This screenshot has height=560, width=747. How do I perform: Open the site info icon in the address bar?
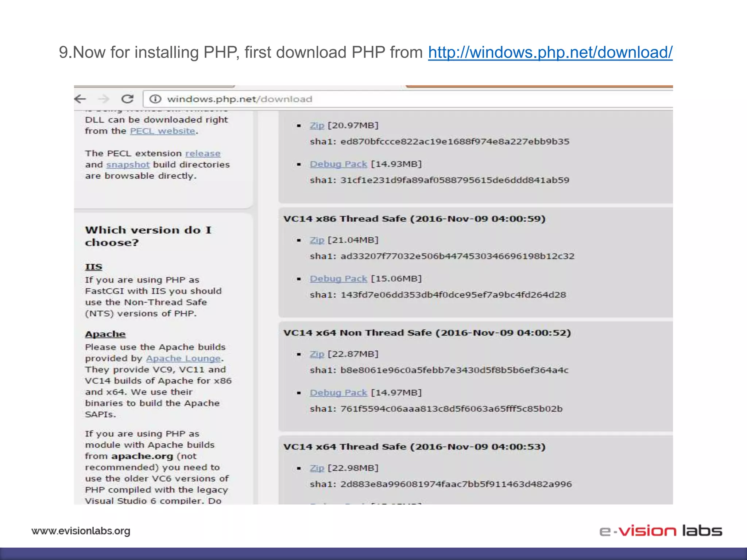click(155, 99)
